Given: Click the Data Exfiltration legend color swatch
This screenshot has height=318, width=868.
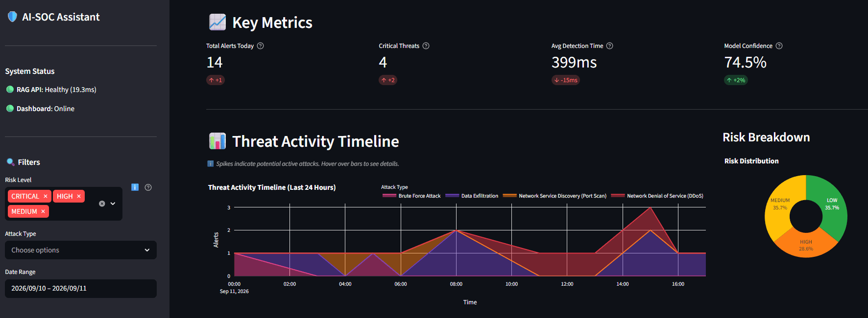Looking at the screenshot, I should [x=452, y=196].
